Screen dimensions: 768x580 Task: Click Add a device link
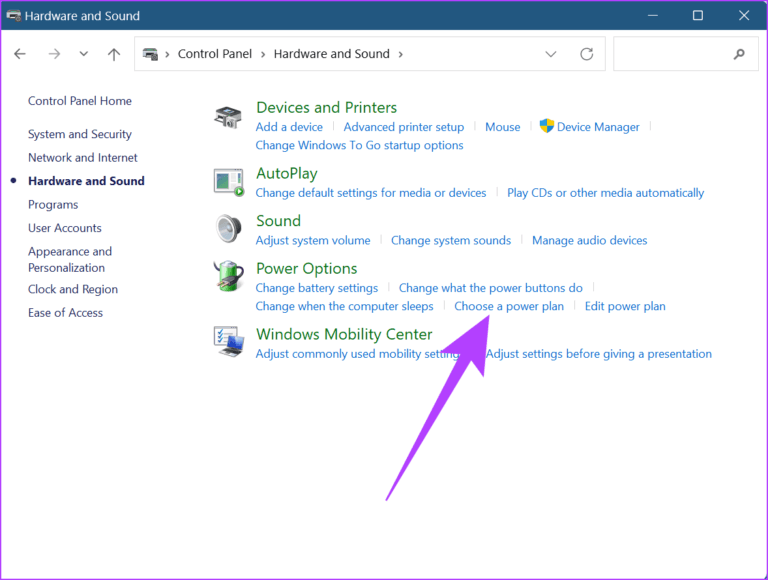[x=289, y=127]
